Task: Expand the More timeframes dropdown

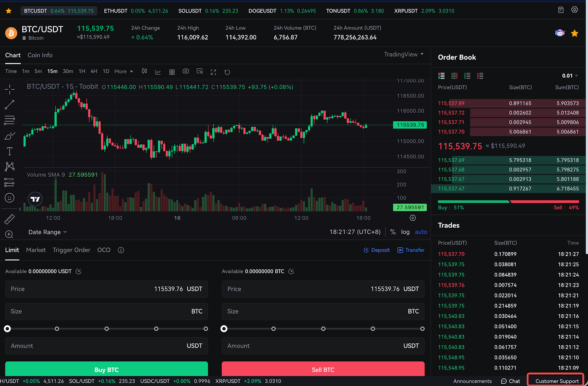Action: pyautogui.click(x=124, y=71)
